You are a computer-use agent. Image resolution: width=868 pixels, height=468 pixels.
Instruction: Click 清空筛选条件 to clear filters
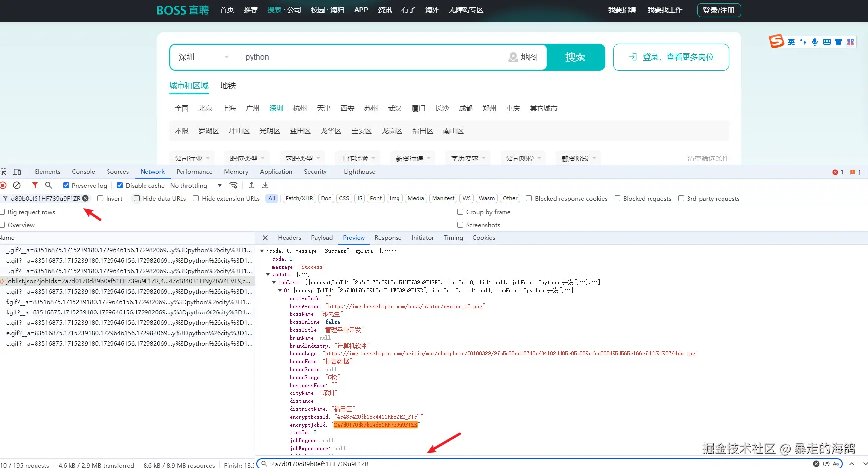click(x=708, y=158)
